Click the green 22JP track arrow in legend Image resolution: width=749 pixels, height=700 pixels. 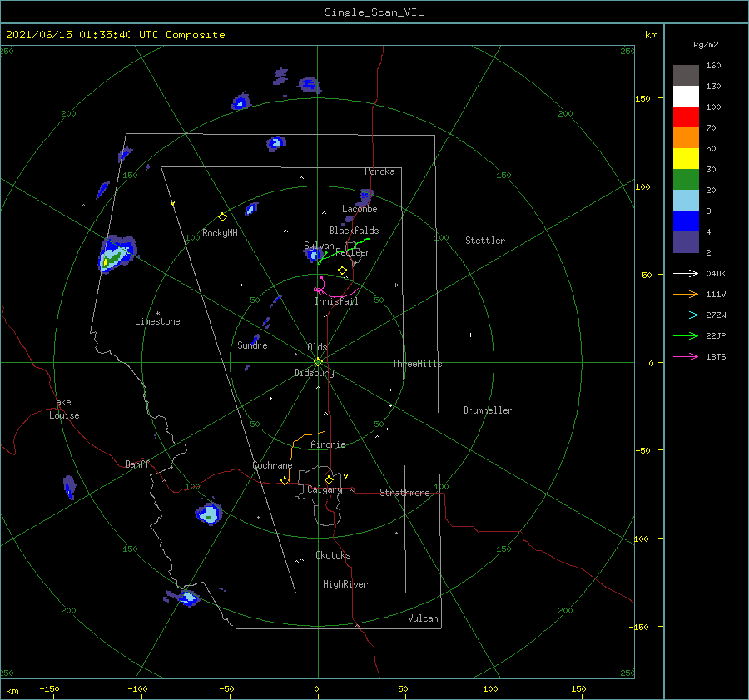[686, 336]
